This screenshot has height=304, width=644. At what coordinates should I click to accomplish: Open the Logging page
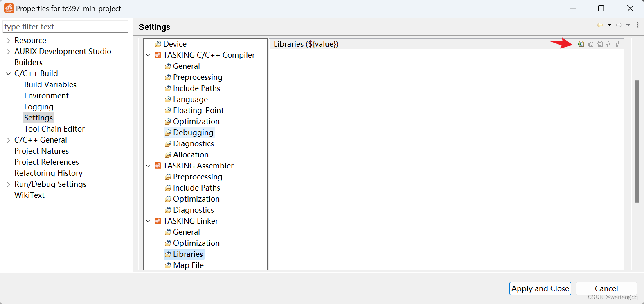38,107
